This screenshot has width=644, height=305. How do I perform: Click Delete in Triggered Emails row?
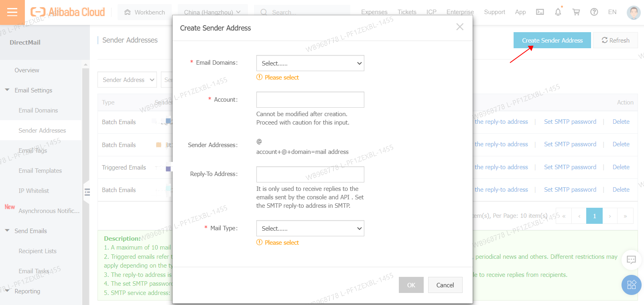[x=621, y=167]
